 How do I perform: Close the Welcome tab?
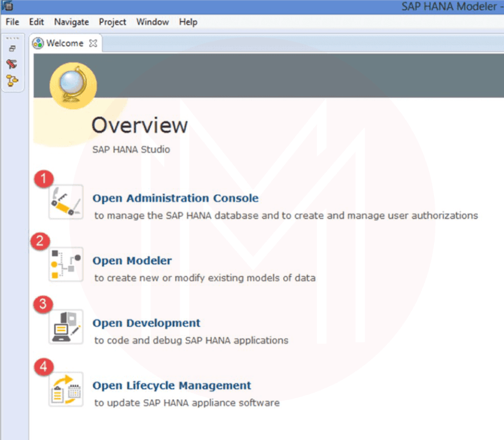pyautogui.click(x=93, y=43)
